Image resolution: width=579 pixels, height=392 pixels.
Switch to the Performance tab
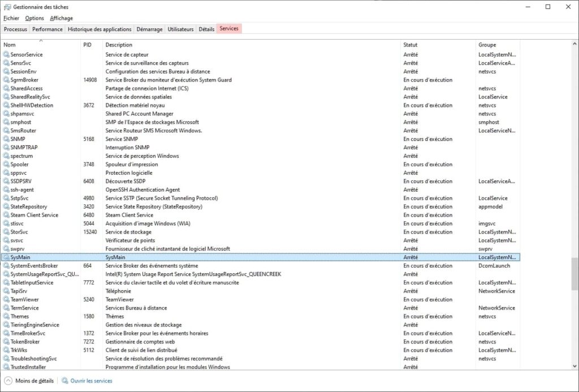click(47, 29)
